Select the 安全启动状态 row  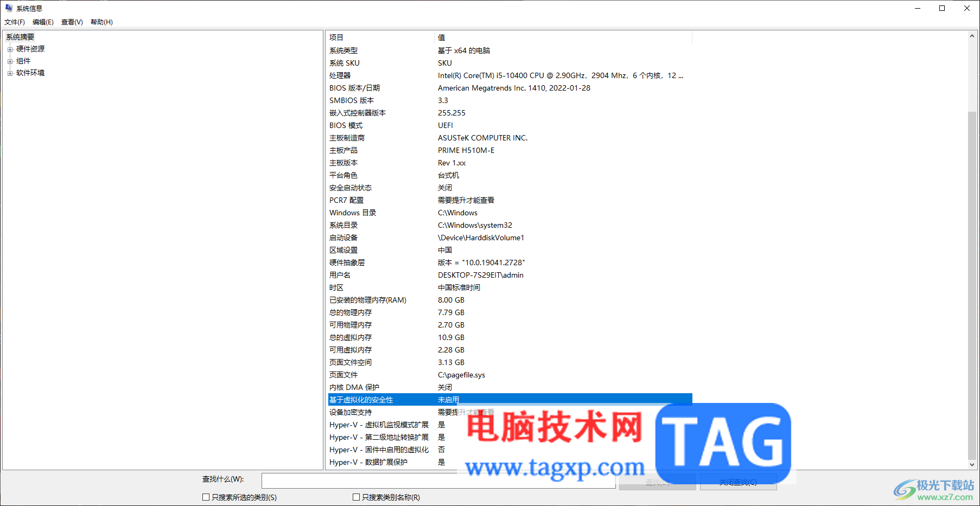coord(510,188)
